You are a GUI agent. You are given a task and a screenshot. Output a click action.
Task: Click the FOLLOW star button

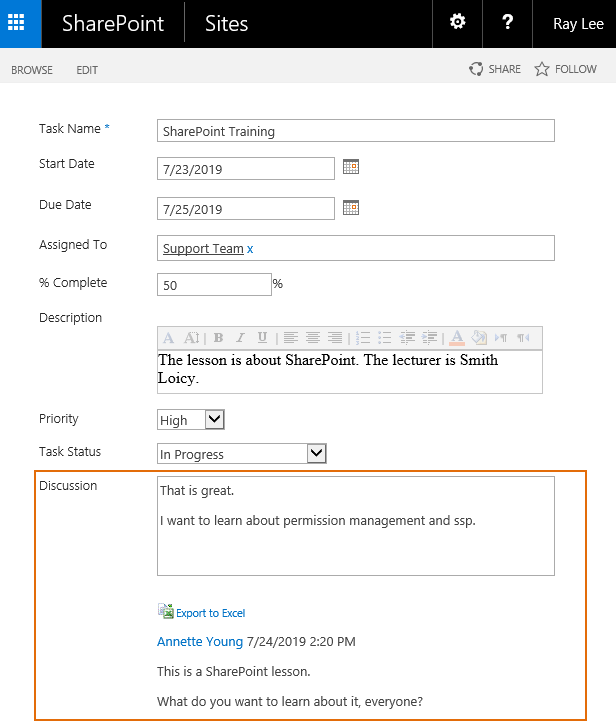click(566, 69)
